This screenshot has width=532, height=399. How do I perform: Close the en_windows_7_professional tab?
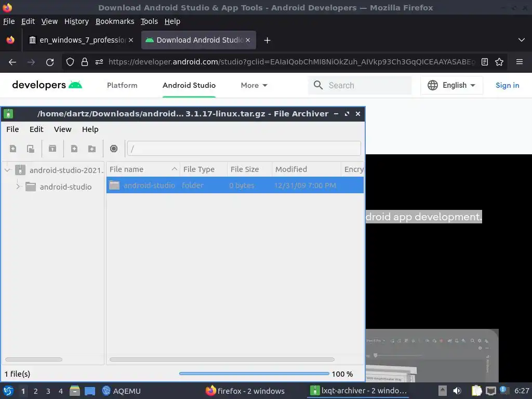point(131,40)
